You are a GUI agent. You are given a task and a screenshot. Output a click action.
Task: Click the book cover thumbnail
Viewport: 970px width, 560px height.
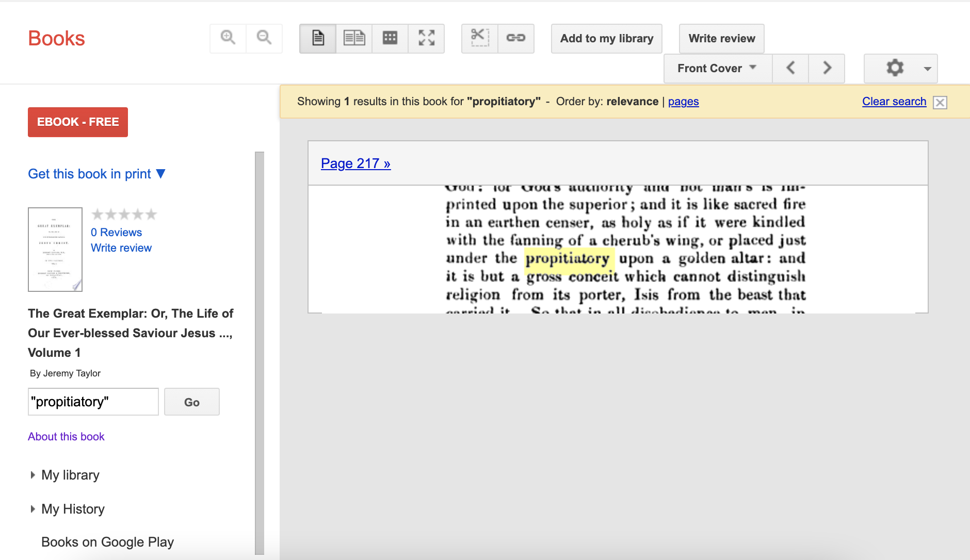click(55, 250)
